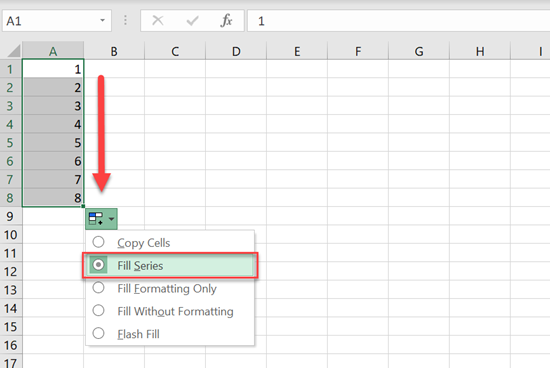
Task: Select row 8 header
Action: pos(11,198)
